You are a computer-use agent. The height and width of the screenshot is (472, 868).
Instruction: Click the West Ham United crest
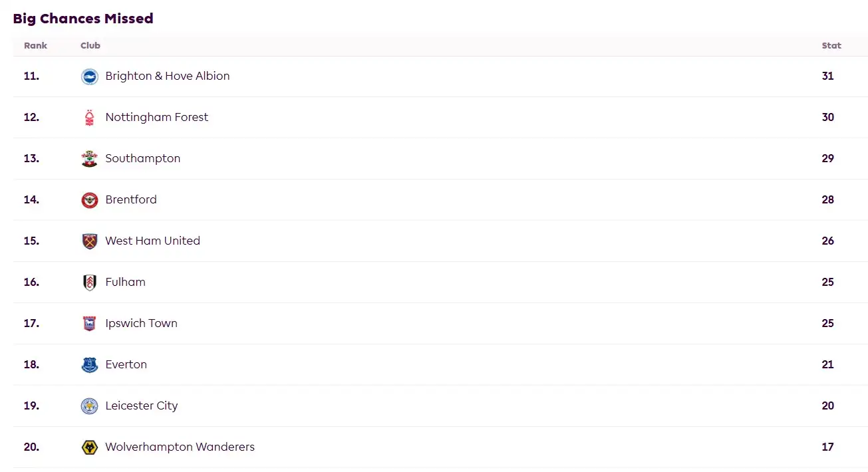click(89, 241)
